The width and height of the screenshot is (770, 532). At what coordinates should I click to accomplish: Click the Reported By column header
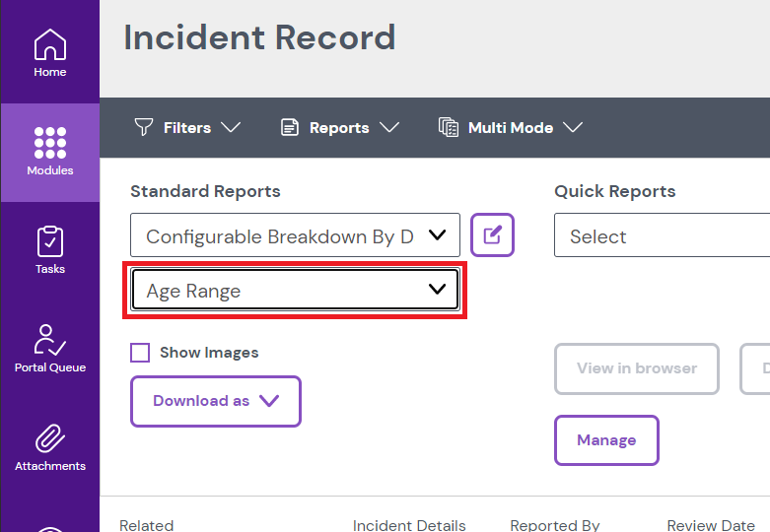click(x=554, y=525)
